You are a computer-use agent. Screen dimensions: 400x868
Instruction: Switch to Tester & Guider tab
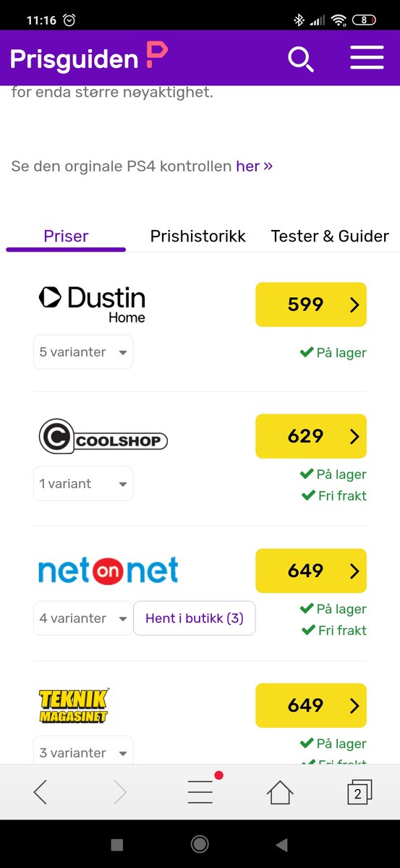(x=330, y=236)
